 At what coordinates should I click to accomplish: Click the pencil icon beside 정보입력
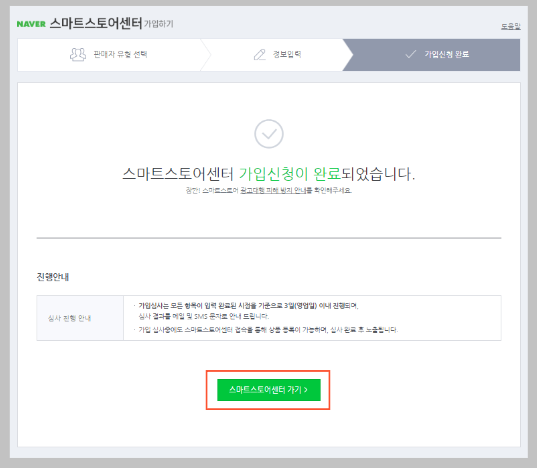tap(260, 54)
